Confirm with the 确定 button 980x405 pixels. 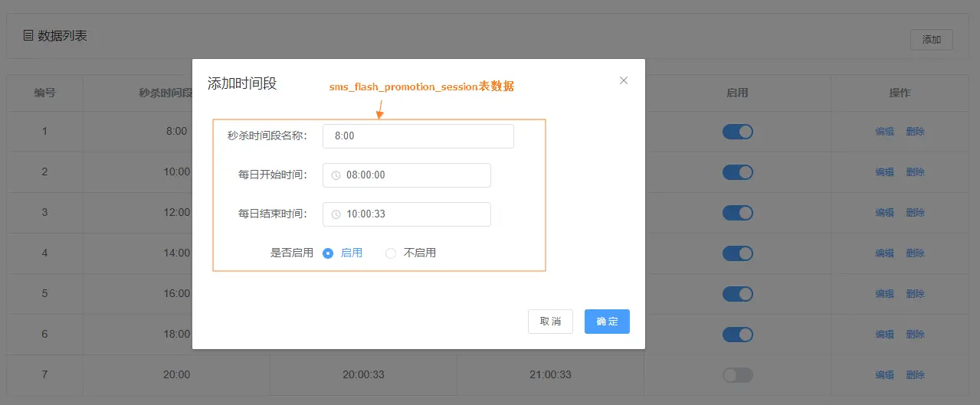[x=607, y=322]
